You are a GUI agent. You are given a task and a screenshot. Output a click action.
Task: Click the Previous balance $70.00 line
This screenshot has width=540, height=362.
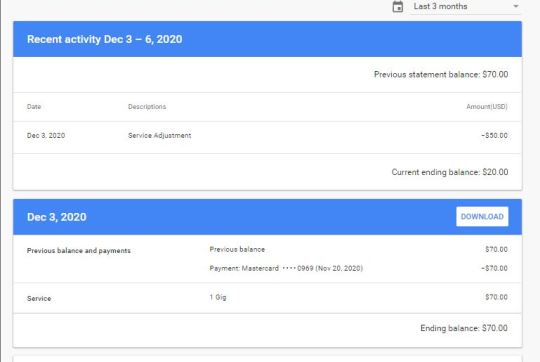(x=358, y=249)
